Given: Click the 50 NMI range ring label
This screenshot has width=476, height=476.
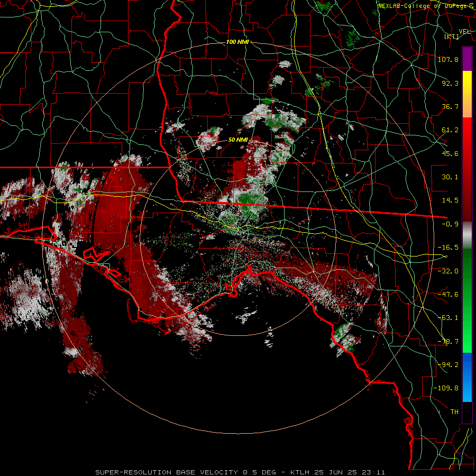Looking at the screenshot, I should [x=239, y=140].
